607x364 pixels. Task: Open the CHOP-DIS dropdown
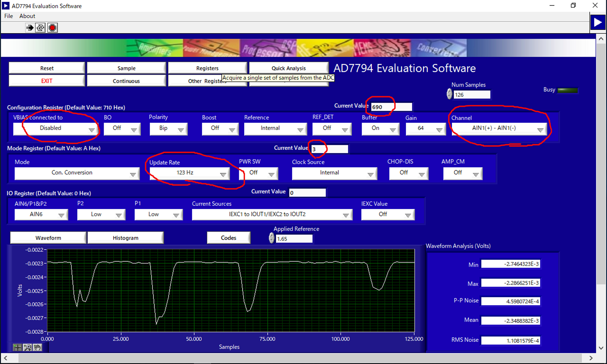pyautogui.click(x=409, y=173)
